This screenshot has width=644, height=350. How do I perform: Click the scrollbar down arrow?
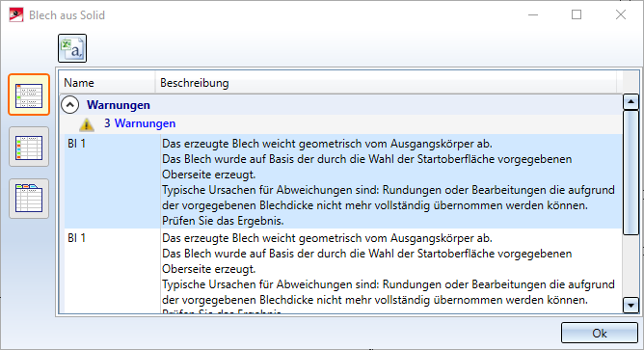point(631,306)
